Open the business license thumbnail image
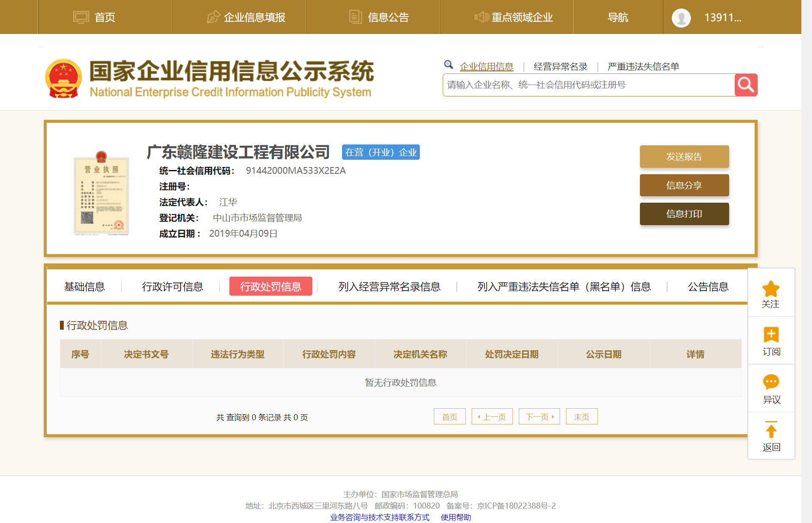The height and width of the screenshot is (523, 812). (101, 194)
